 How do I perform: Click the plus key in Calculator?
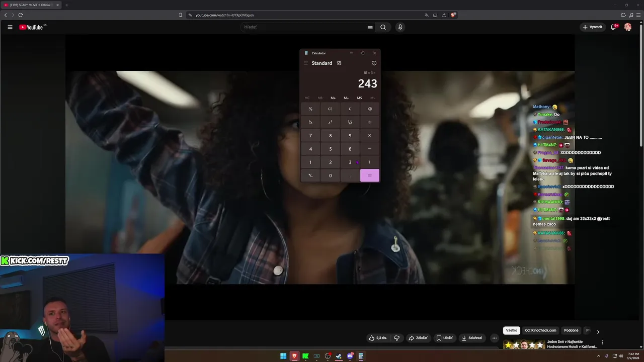(x=370, y=162)
